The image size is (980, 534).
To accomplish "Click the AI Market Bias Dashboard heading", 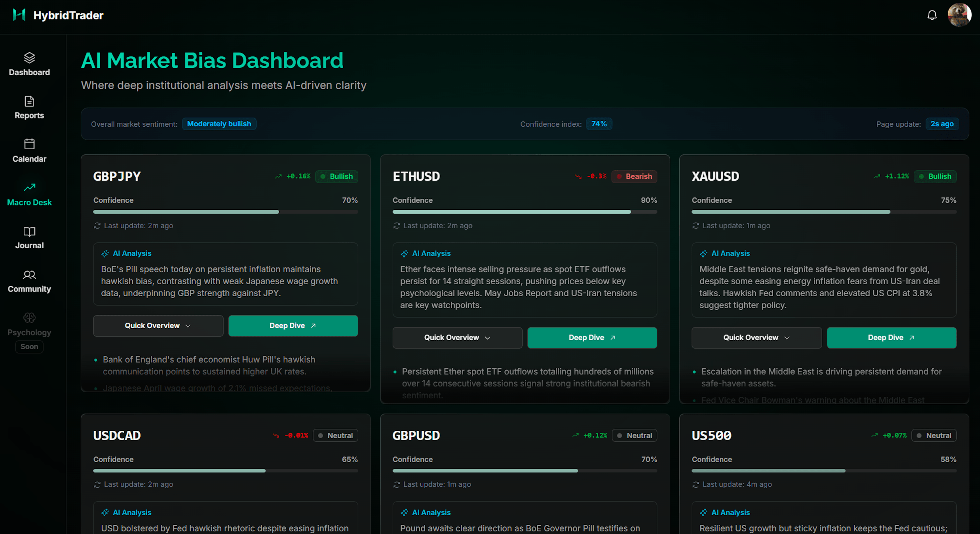I will [x=212, y=60].
